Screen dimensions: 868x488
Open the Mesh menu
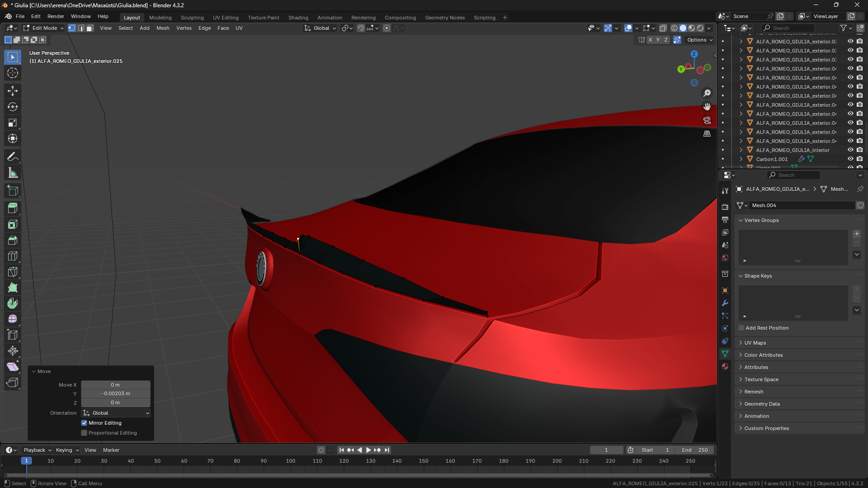click(163, 28)
